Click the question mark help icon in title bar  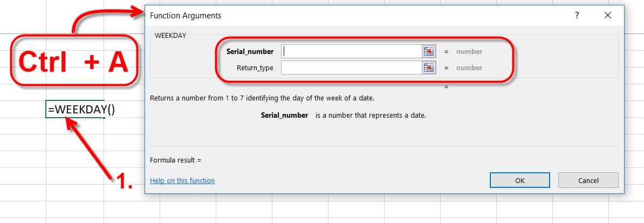[577, 16]
